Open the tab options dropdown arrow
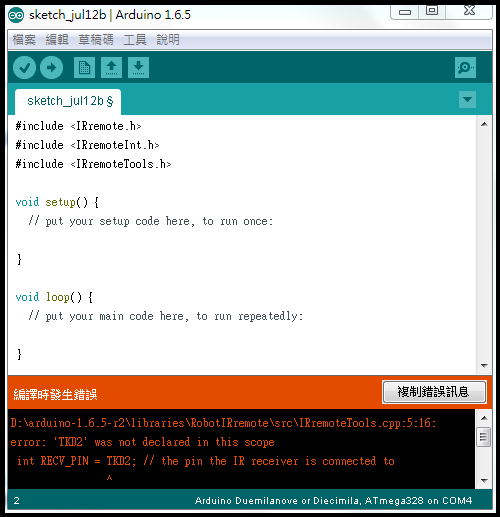500x517 pixels. 467,99
